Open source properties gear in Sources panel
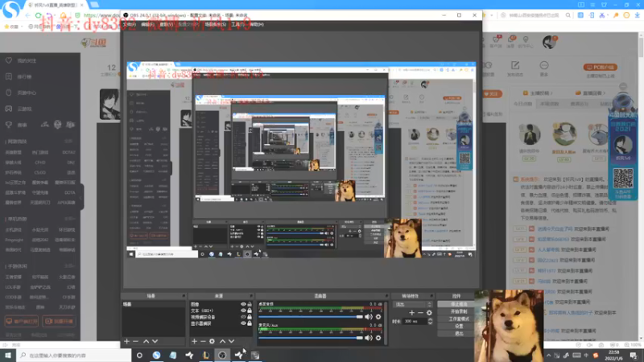This screenshot has height=362, width=644. (x=212, y=341)
